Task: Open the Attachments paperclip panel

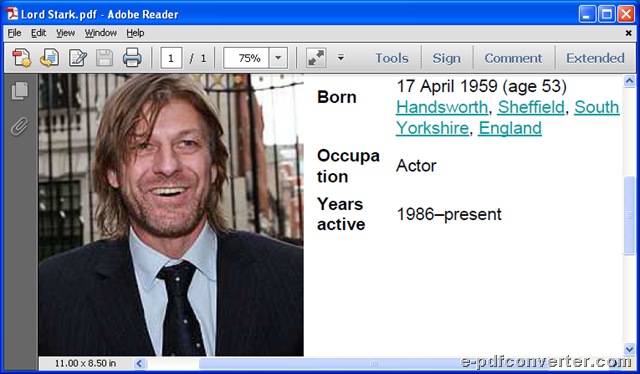Action: (19, 127)
